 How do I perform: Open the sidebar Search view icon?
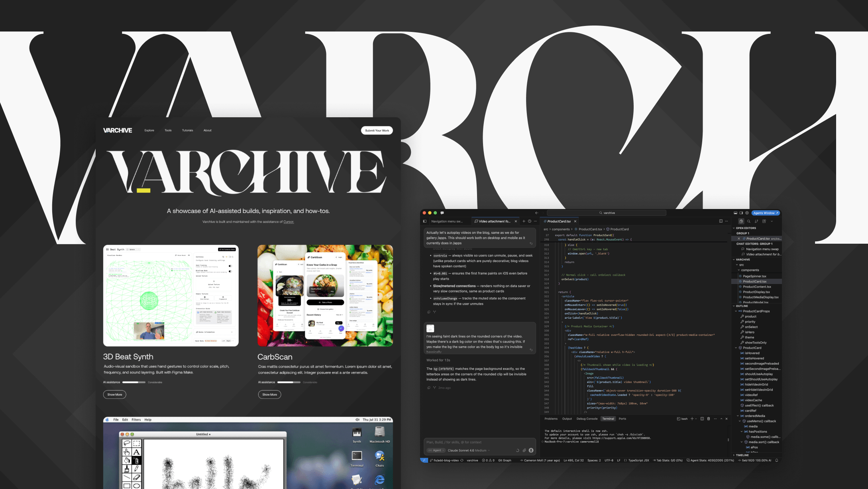pos(749,221)
